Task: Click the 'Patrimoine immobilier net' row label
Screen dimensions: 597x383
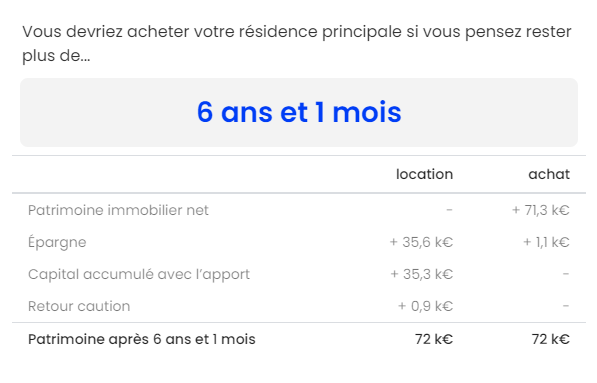Action: (x=118, y=210)
